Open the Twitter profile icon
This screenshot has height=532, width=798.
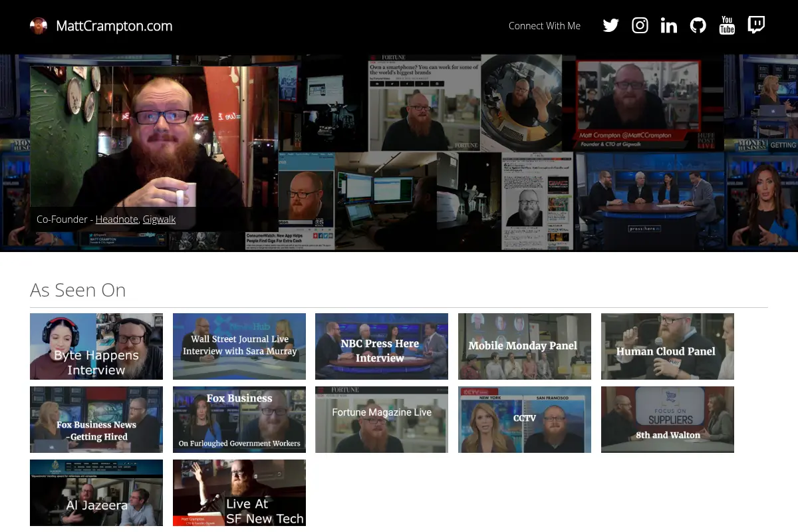click(610, 25)
